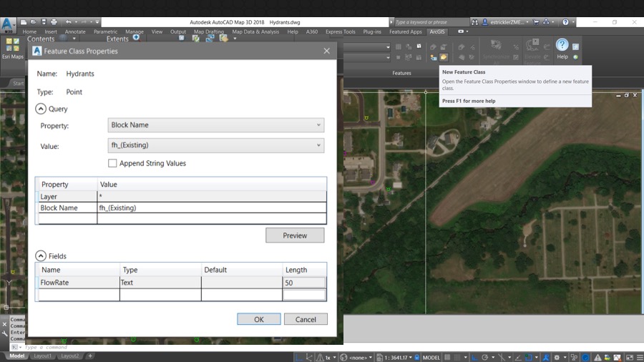644x362 pixels.
Task: Click the Preview button
Action: pos(295,235)
